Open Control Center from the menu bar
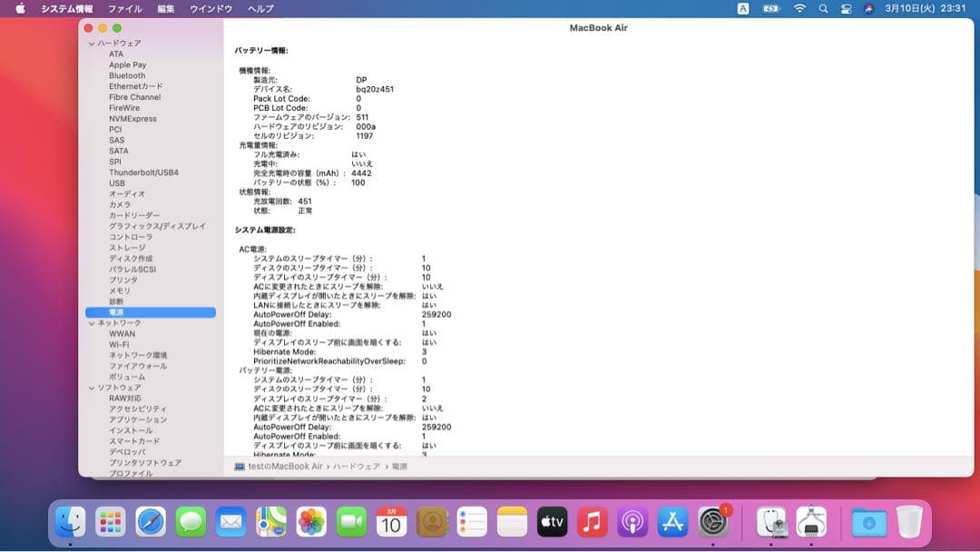The height and width of the screenshot is (552, 980). pos(845,8)
